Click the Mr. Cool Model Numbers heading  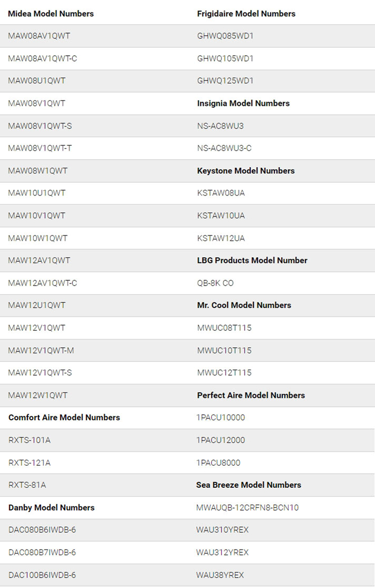[x=244, y=305]
